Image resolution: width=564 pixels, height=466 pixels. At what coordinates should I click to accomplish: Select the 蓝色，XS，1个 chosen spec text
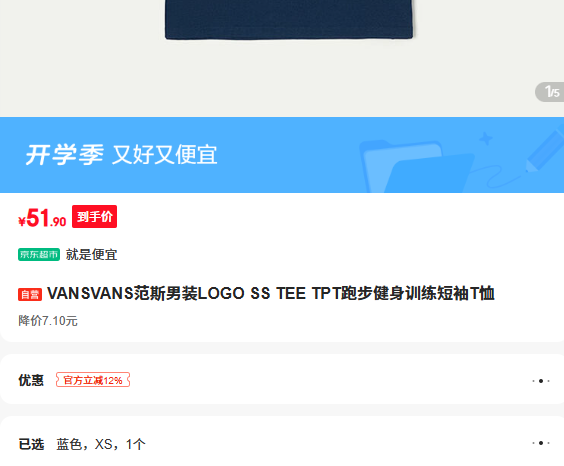[x=101, y=444]
